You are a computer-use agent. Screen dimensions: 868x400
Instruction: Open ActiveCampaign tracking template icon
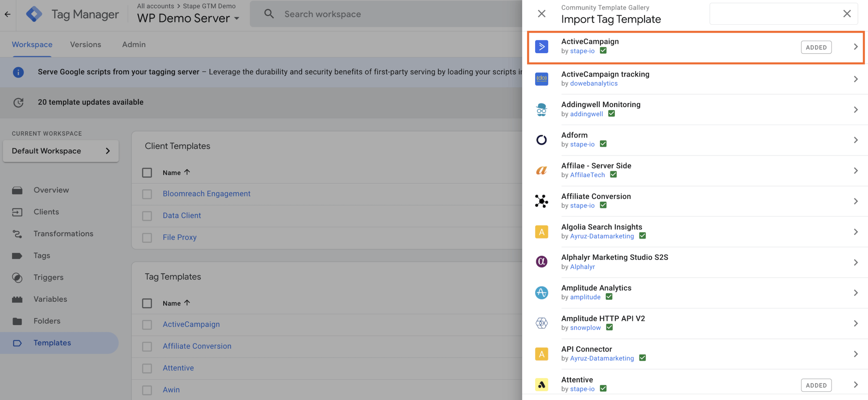coord(542,79)
